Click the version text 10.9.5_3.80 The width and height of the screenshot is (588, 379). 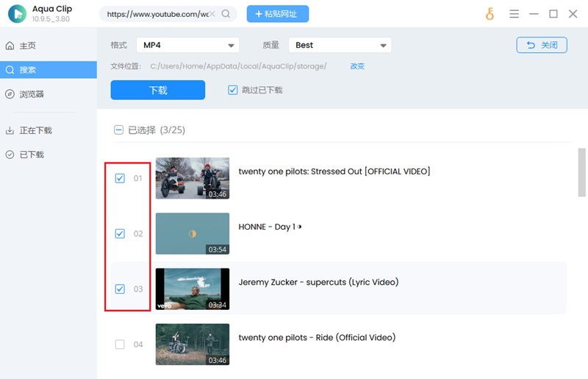[51, 19]
